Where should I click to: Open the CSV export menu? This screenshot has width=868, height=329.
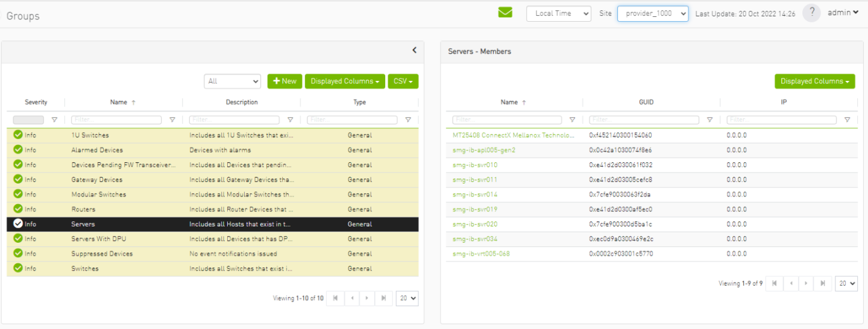click(x=403, y=81)
